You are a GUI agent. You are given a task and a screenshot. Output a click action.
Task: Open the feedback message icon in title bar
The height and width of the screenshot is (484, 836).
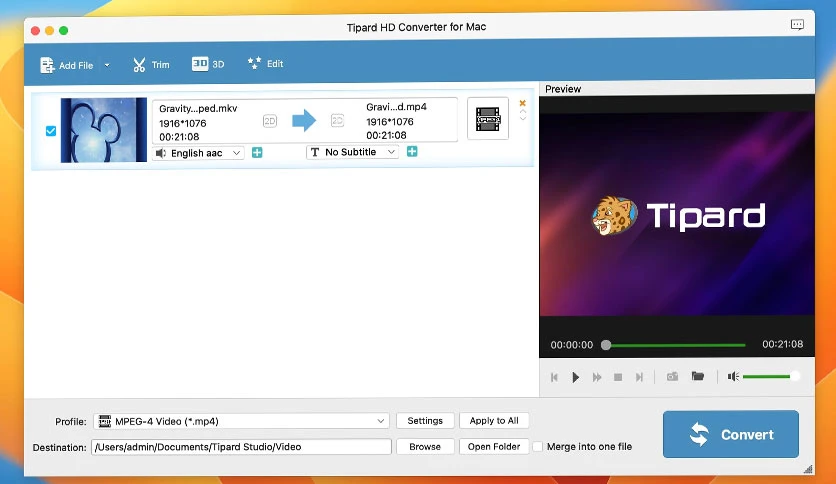[797, 25]
